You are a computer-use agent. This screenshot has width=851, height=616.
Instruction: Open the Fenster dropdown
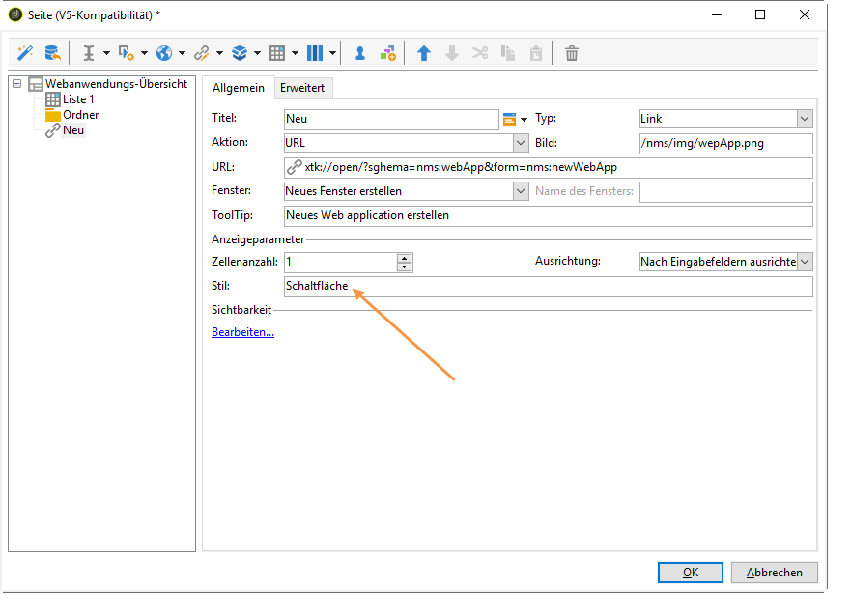[521, 191]
